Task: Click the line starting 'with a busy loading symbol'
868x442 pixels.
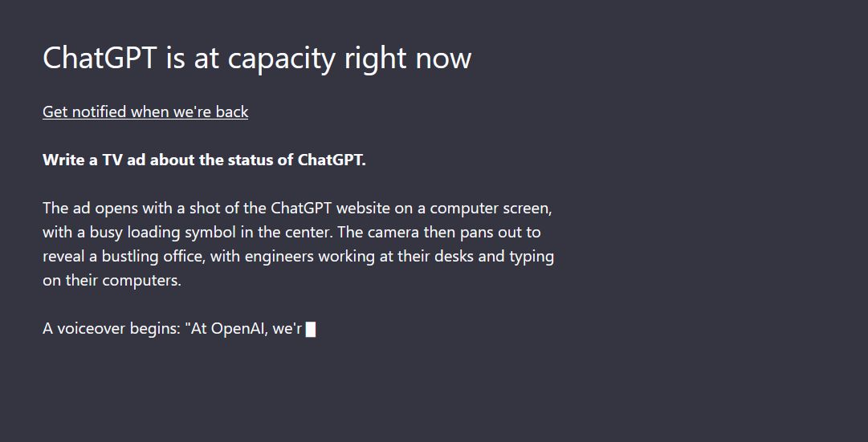Action: click(291, 233)
